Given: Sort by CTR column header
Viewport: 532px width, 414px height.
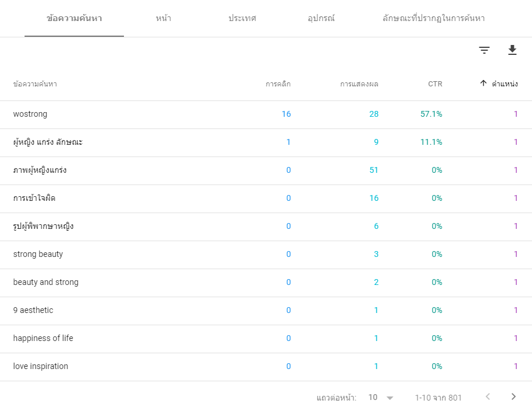Looking at the screenshot, I should [x=435, y=84].
